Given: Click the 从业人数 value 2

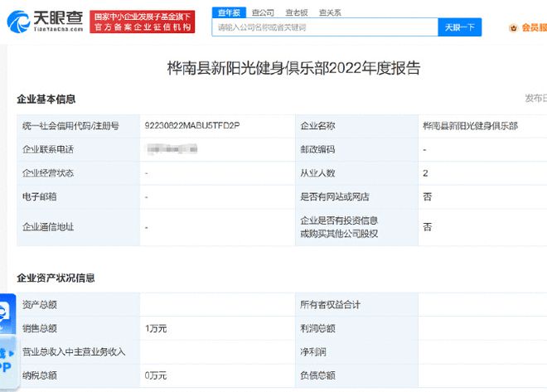Looking at the screenshot, I should tap(425, 173).
